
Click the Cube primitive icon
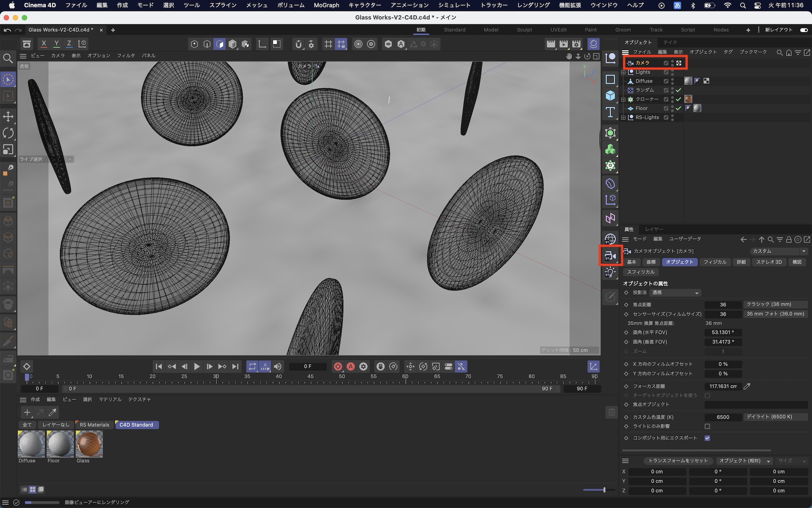pyautogui.click(x=610, y=96)
